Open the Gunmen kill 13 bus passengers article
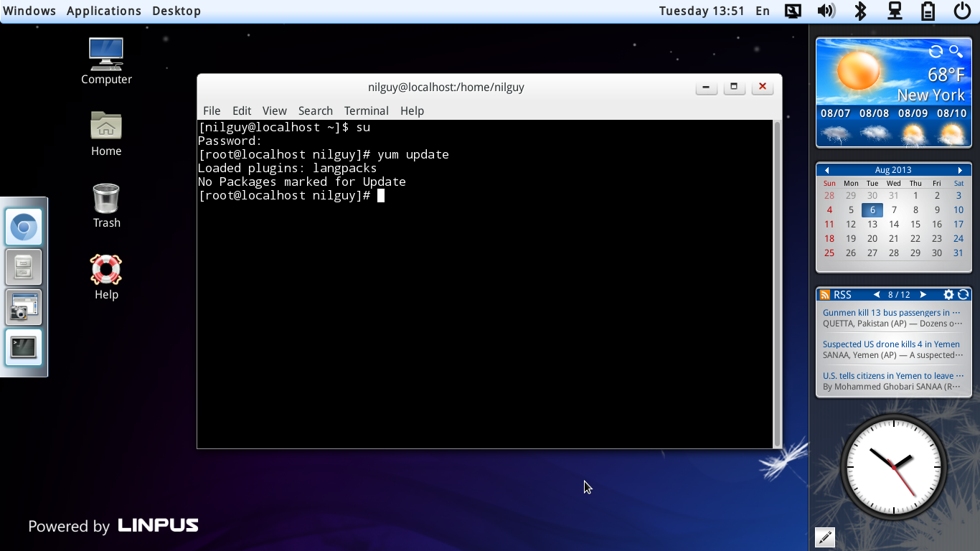 890,313
